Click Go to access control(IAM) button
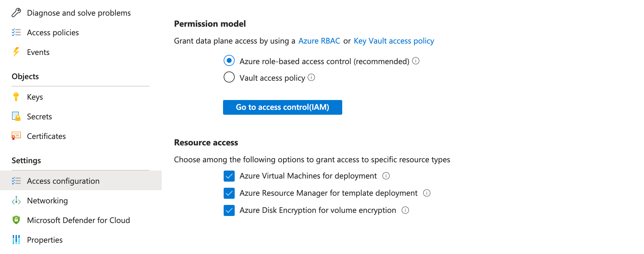Image resolution: width=644 pixels, height=254 pixels. tap(282, 107)
